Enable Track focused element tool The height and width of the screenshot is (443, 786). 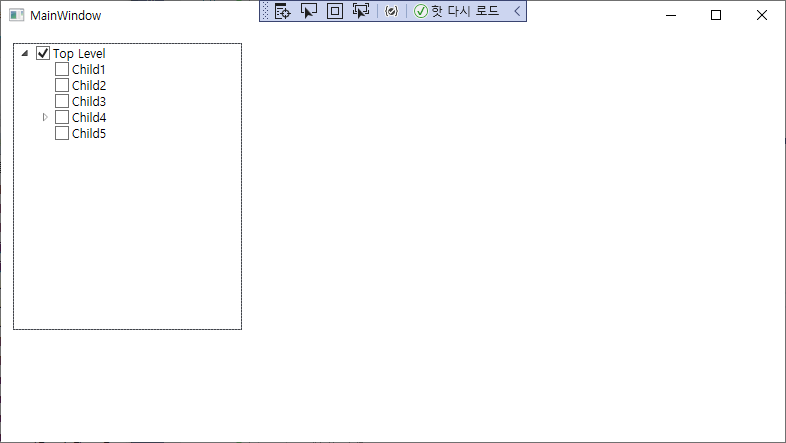click(x=361, y=11)
